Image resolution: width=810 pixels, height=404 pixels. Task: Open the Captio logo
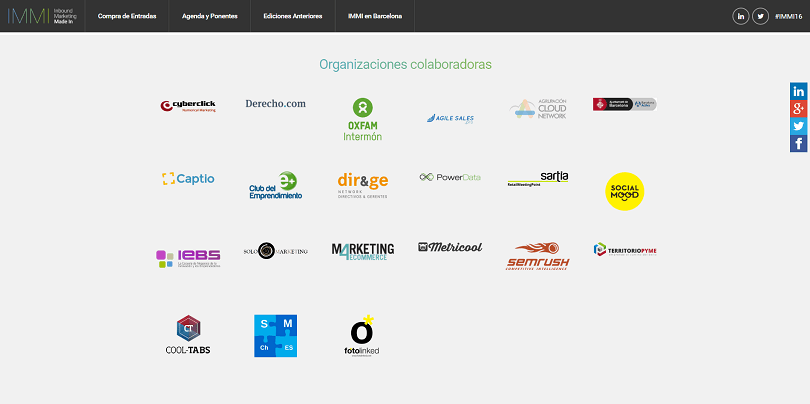pos(188,179)
